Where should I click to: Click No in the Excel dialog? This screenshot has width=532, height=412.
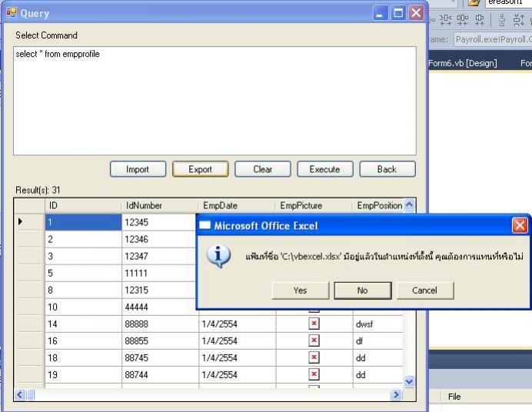tap(362, 291)
